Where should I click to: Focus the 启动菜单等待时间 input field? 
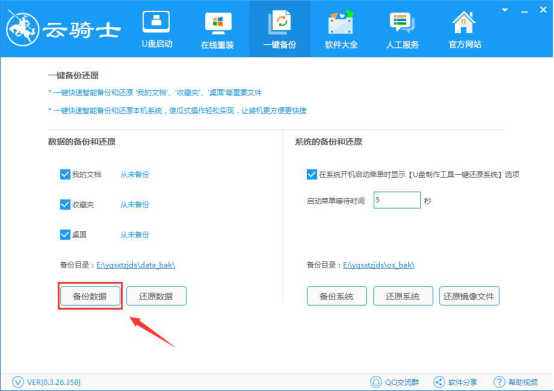[397, 200]
